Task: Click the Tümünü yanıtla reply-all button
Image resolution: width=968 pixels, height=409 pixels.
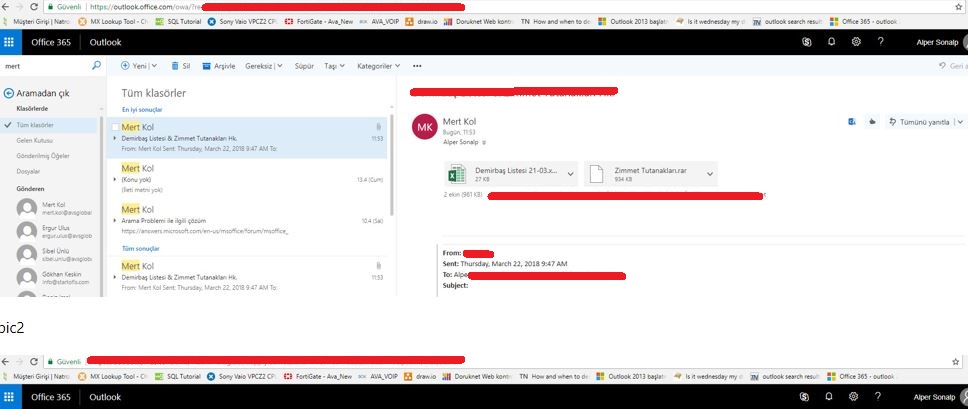Action: (919, 122)
